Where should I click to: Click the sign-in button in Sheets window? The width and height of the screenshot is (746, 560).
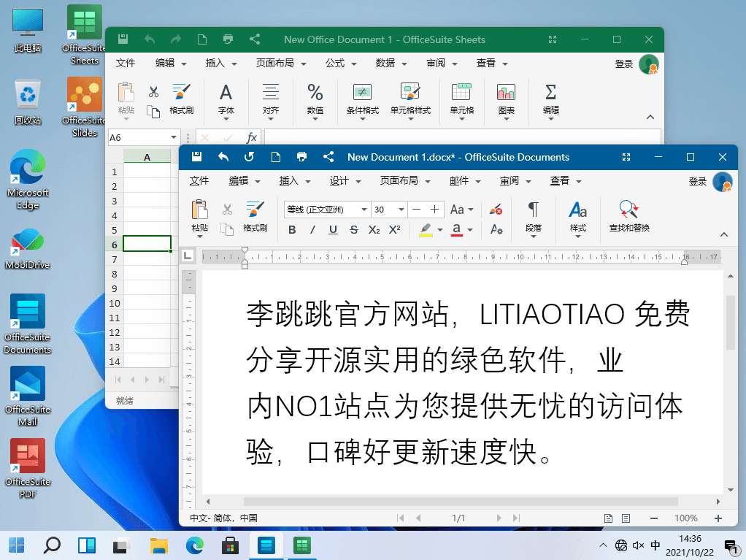click(623, 64)
